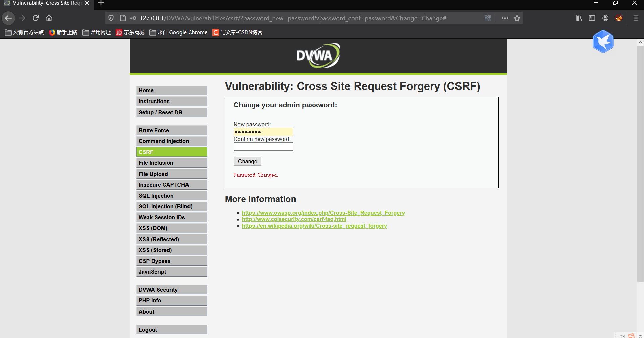Click the address bar URL
Image resolution: width=644 pixels, height=338 pixels.
tap(293, 18)
